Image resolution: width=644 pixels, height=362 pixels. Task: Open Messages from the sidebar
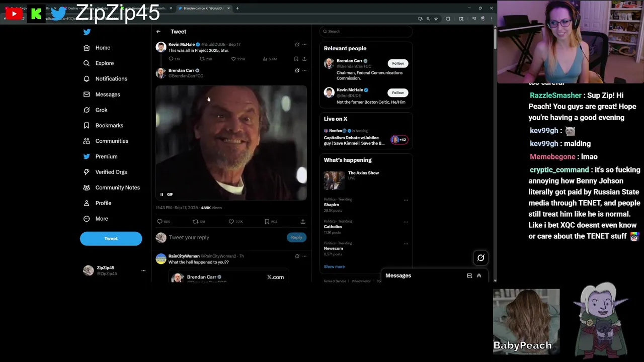pyautogui.click(x=102, y=95)
